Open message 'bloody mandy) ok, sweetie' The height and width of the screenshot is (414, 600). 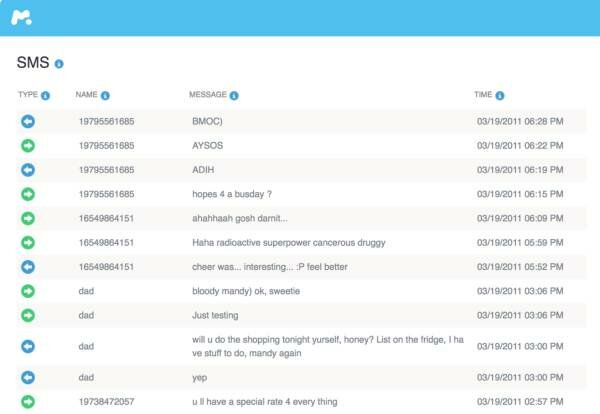[246, 291]
